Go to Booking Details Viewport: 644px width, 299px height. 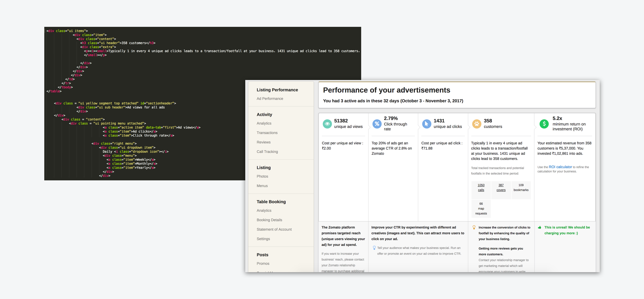point(269,220)
